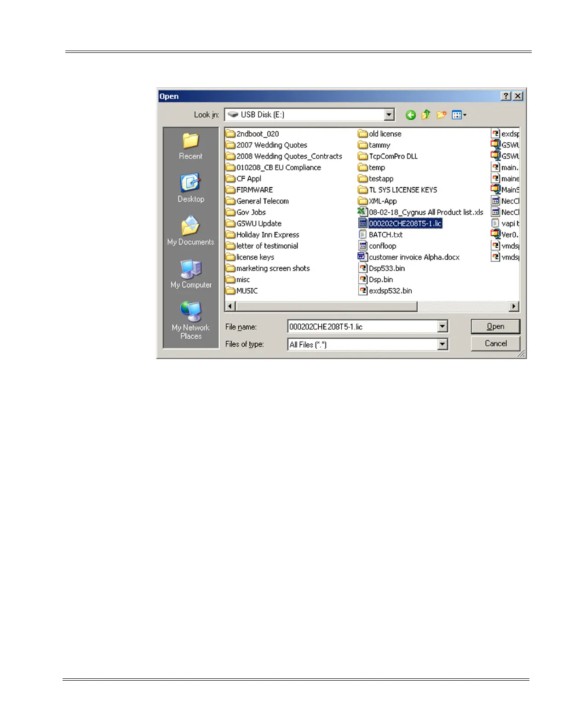563x728 pixels.
Task: Click the Cancel button
Action: click(495, 343)
